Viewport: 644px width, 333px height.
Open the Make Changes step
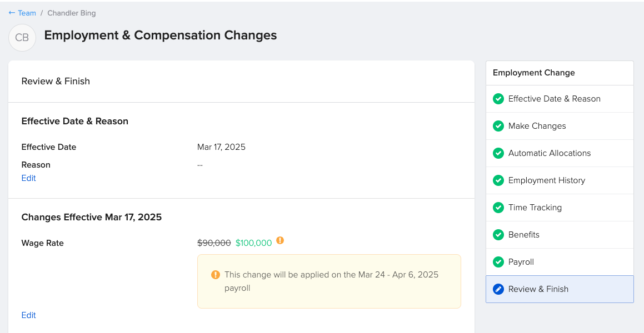point(560,126)
